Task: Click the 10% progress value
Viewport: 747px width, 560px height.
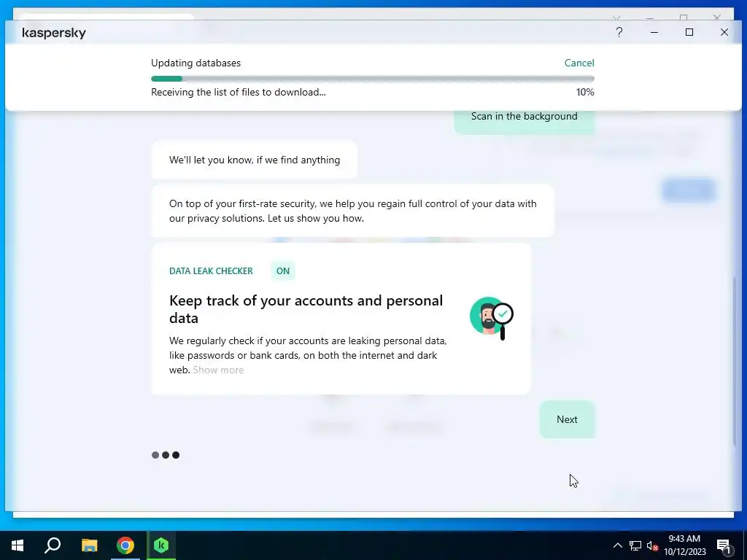Action: tap(585, 93)
